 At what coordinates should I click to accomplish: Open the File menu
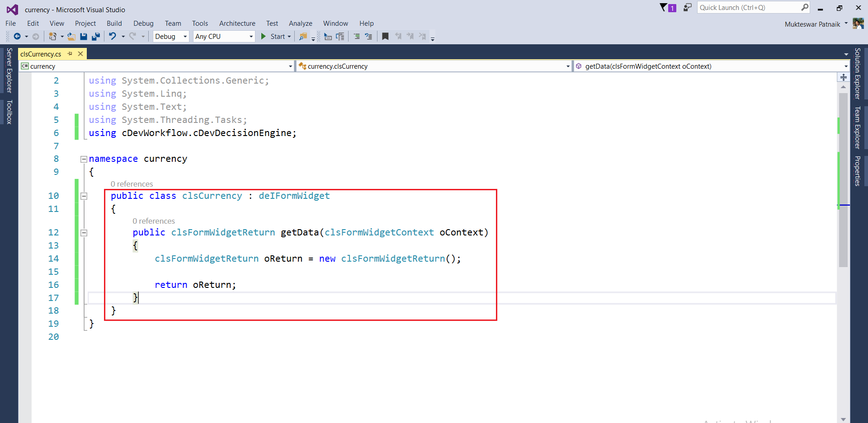pos(11,23)
